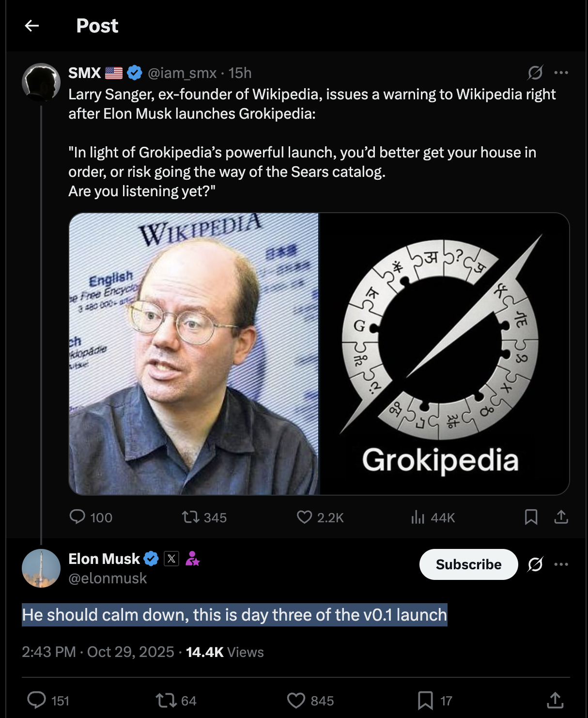
Task: Like Elon Musk's reply
Action: click(x=296, y=700)
